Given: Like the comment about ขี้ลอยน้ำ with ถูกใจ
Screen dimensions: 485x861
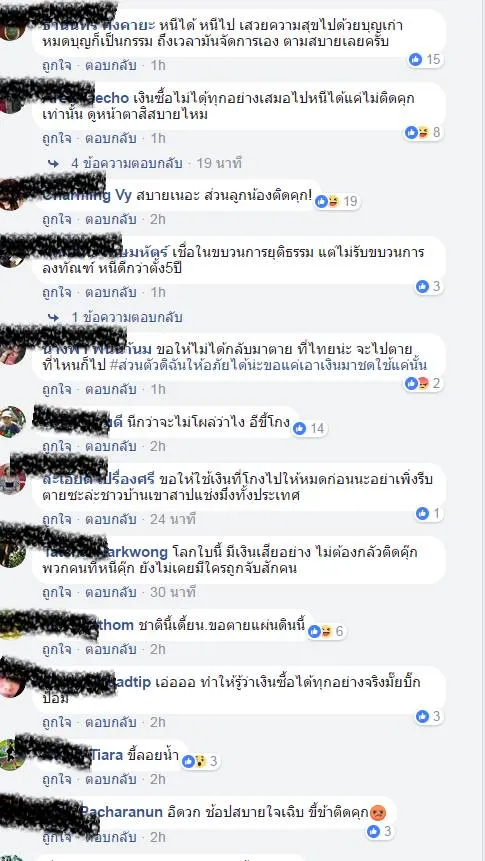Looking at the screenshot, I should (x=57, y=779).
